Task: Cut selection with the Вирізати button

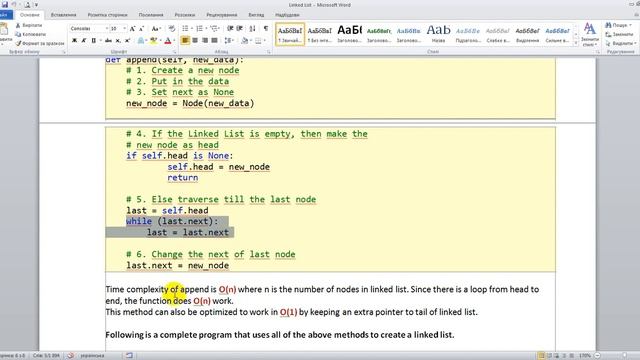Action: pos(29,25)
